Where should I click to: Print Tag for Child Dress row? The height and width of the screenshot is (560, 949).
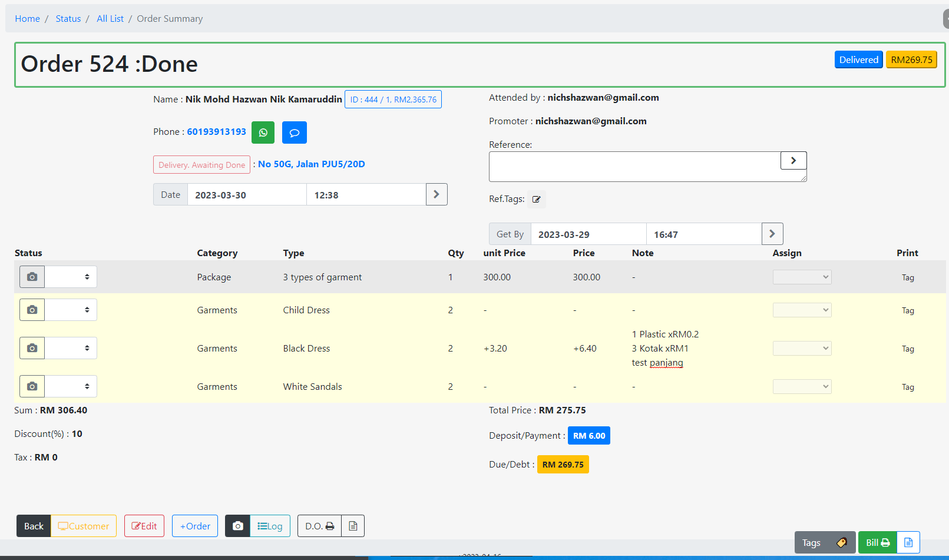(908, 310)
